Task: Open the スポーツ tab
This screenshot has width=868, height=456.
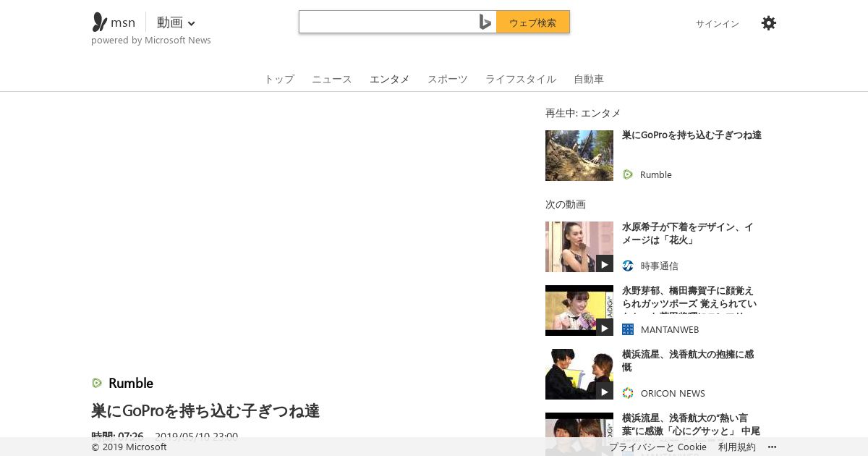Action: [448, 79]
